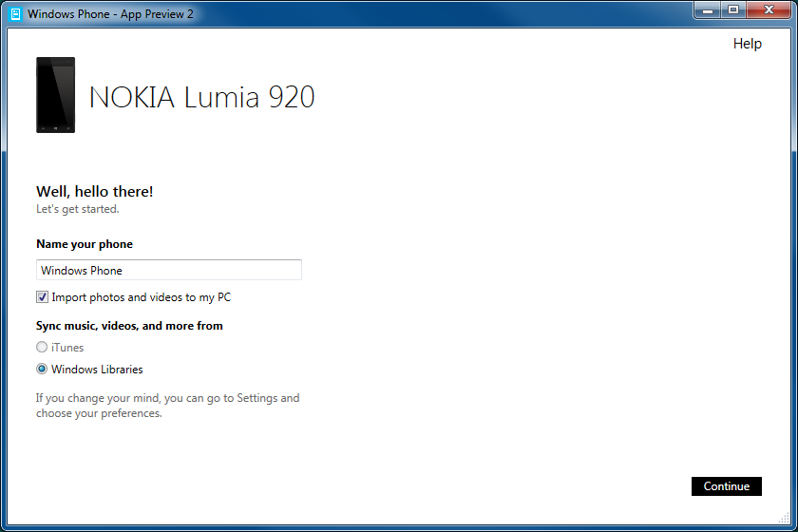Select the iTunes sync option

42,347
